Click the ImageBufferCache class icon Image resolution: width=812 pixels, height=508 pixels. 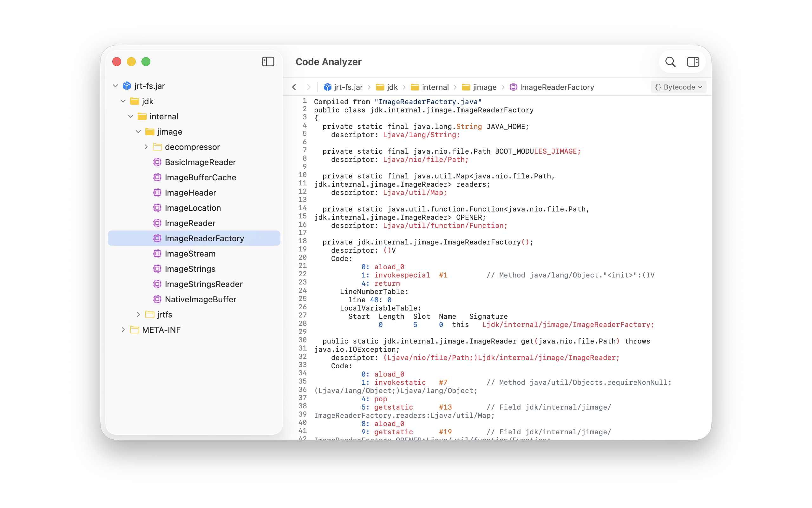click(157, 177)
